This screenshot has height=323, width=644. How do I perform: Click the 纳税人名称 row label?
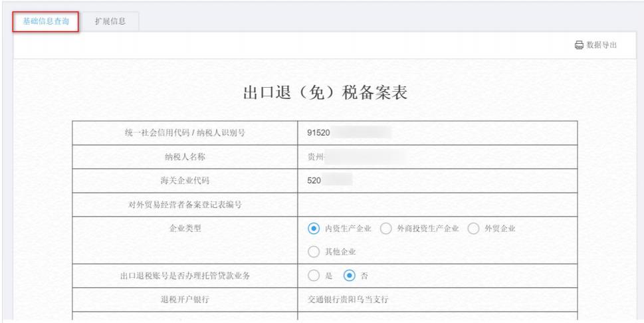point(185,157)
